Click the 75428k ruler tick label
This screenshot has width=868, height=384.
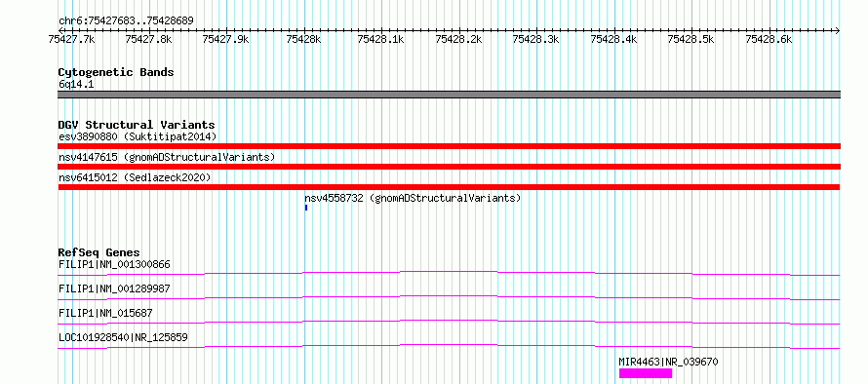pyautogui.click(x=304, y=39)
